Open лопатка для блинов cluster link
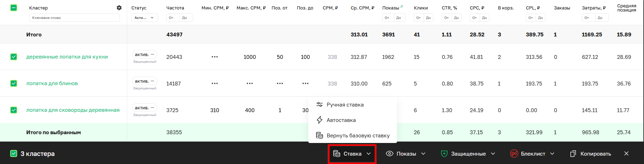The width and height of the screenshot is (644, 164). point(52,83)
